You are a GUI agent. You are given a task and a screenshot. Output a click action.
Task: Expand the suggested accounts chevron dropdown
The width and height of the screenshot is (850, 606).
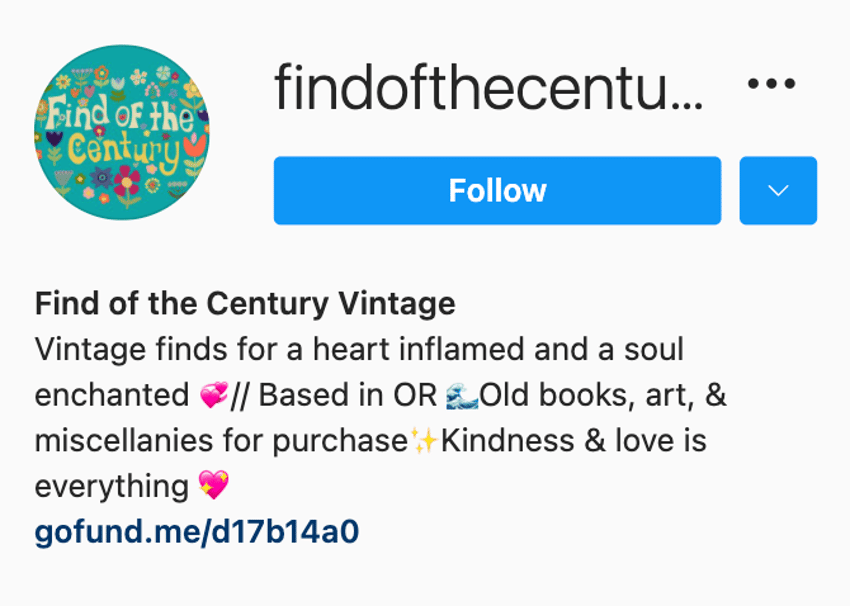click(778, 190)
